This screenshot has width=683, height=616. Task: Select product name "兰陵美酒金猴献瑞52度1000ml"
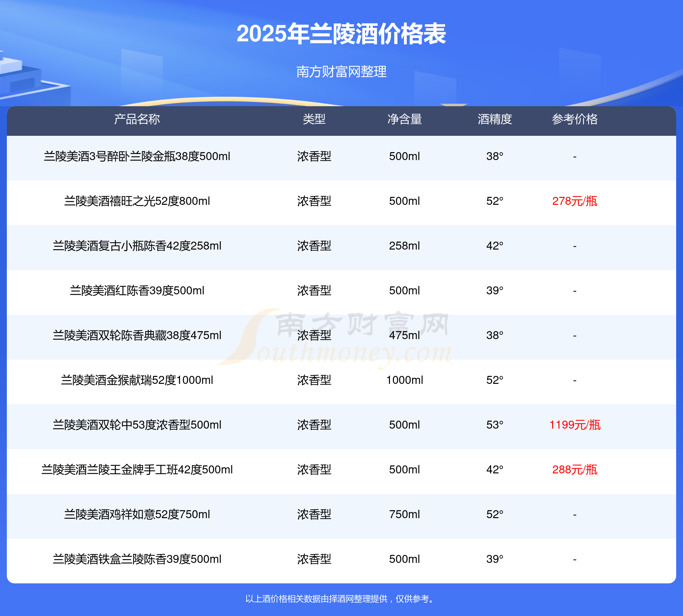pos(137,380)
